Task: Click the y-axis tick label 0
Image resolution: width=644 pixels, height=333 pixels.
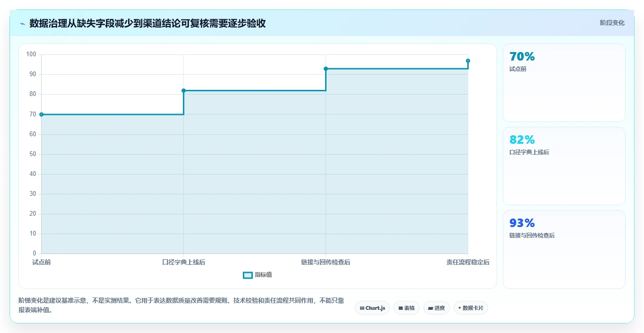Action: [x=34, y=254]
